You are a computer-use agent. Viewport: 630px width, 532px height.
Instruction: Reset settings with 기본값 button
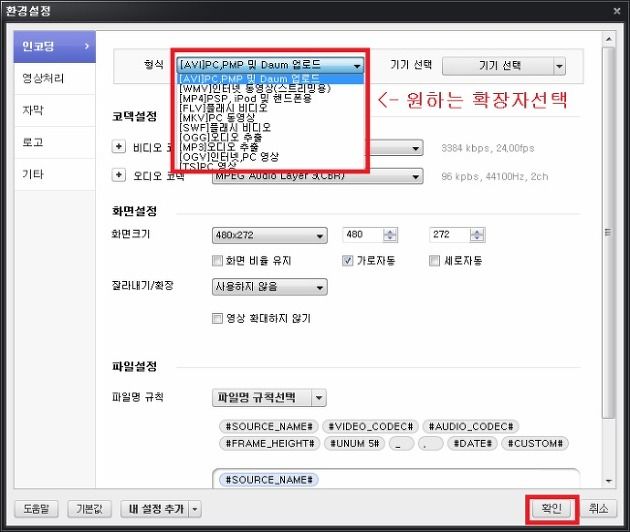click(89, 509)
